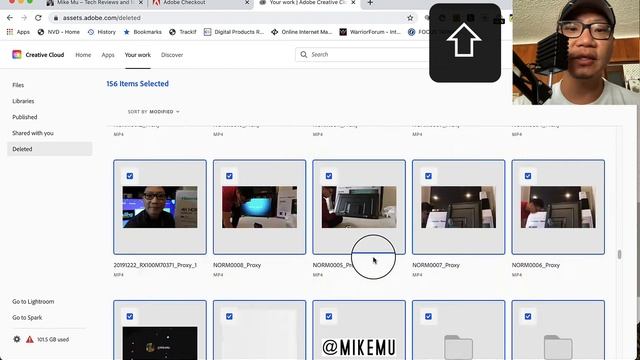Click the search magnifier icon
Screen dimensions: 640x360
304,54
